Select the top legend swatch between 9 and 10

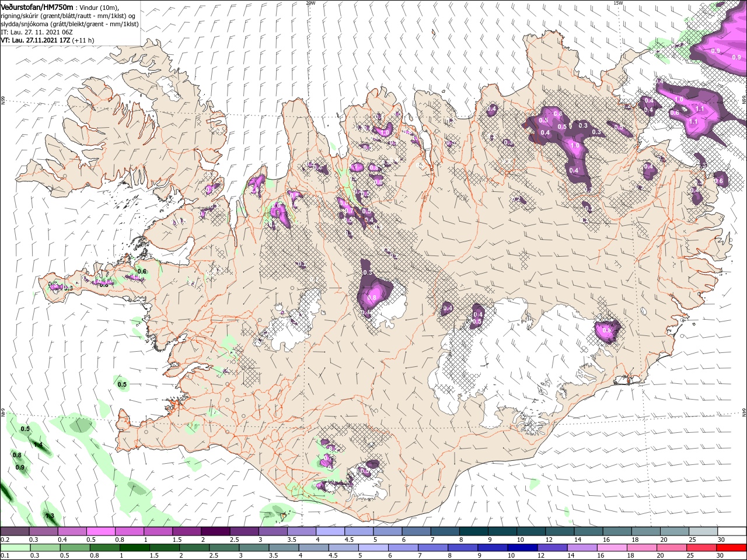502,531
